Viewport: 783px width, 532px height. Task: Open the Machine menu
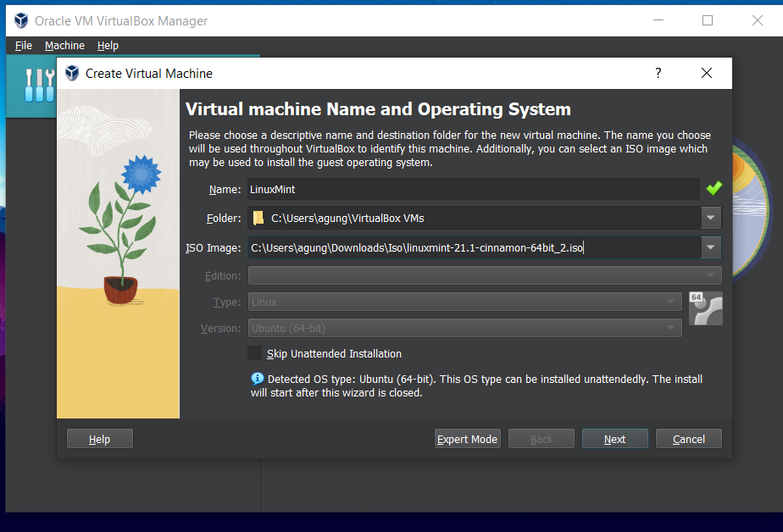[64, 46]
